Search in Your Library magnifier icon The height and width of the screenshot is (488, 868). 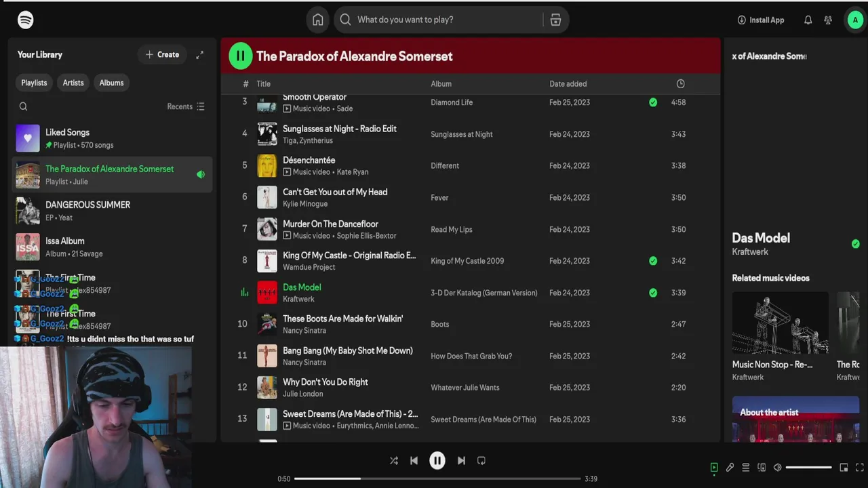coord(23,106)
